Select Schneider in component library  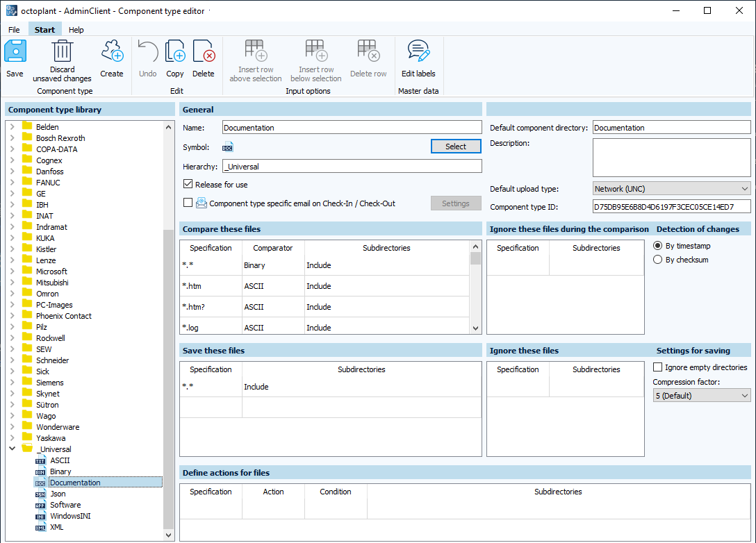[x=53, y=360]
